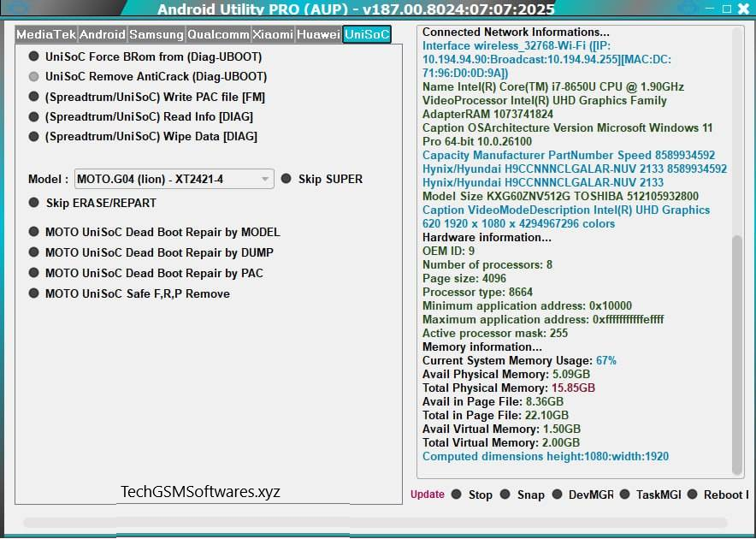
Task: Open the Android tab
Action: tap(103, 35)
